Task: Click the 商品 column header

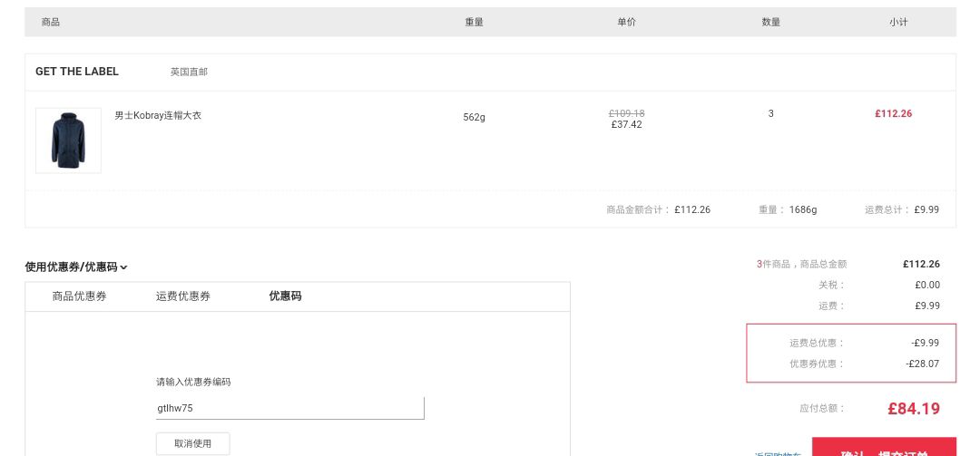Action: (51, 22)
